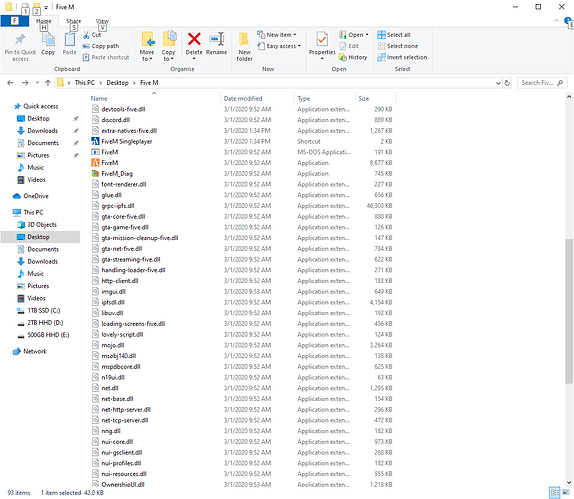
Task: Click Paste shortcut in ribbon
Action: coord(106,57)
